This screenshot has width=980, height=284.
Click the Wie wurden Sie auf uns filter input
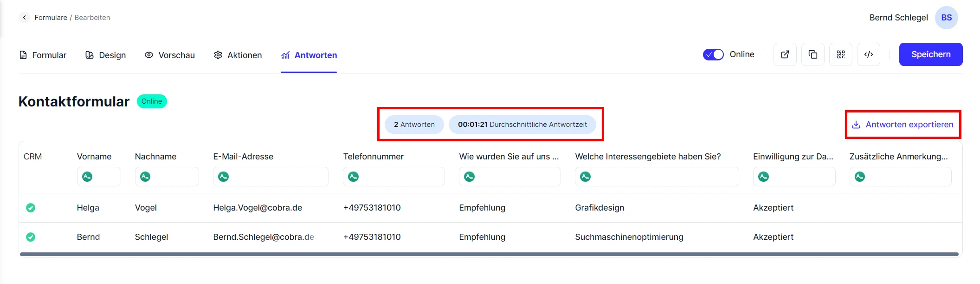click(x=510, y=177)
